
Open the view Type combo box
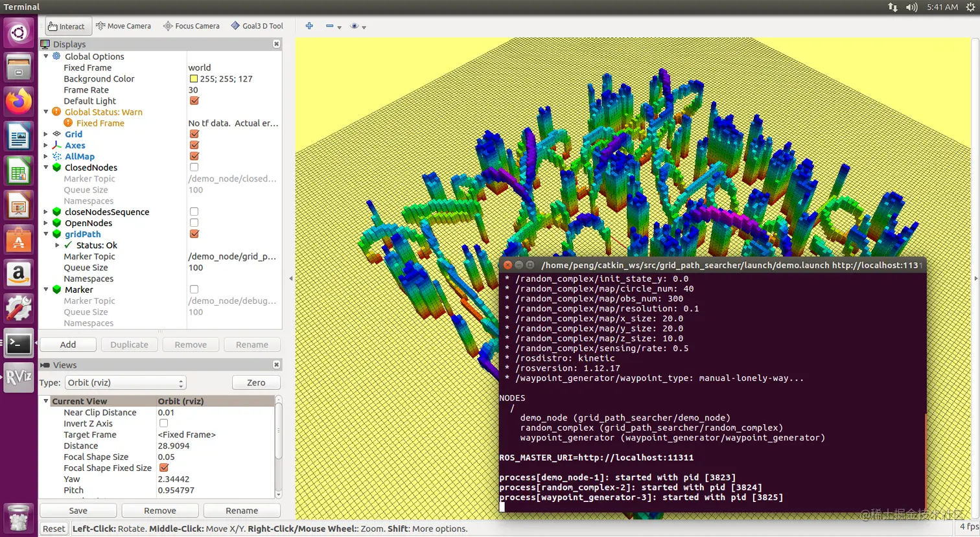(125, 383)
